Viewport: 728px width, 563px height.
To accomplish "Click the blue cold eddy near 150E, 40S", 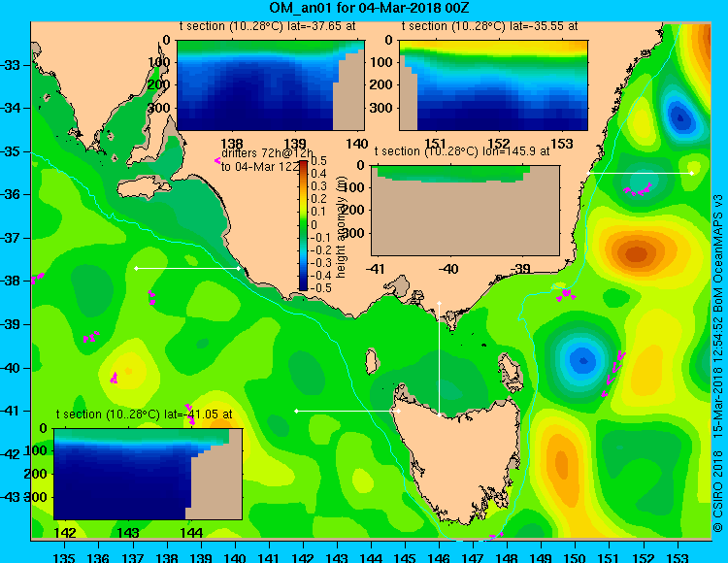I will pyautogui.click(x=581, y=360).
